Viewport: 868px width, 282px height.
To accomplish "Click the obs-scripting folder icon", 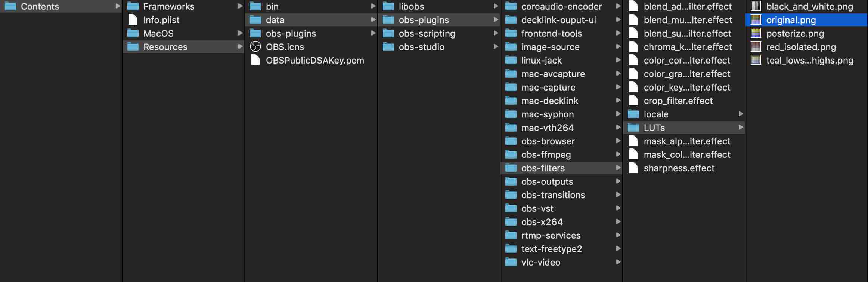I will (x=388, y=33).
